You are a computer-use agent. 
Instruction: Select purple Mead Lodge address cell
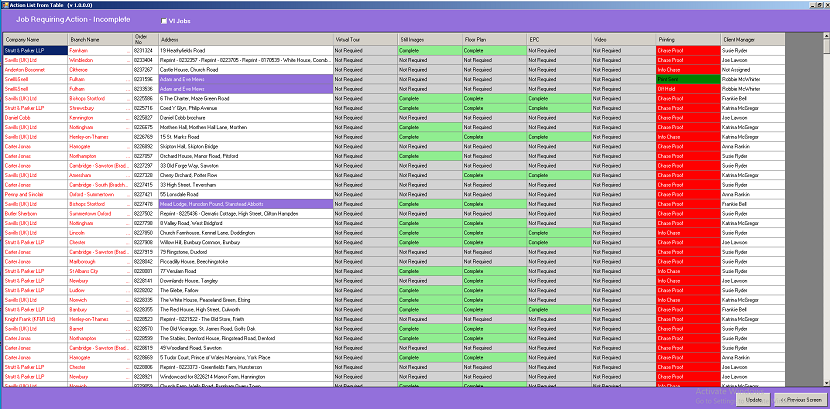coord(246,204)
